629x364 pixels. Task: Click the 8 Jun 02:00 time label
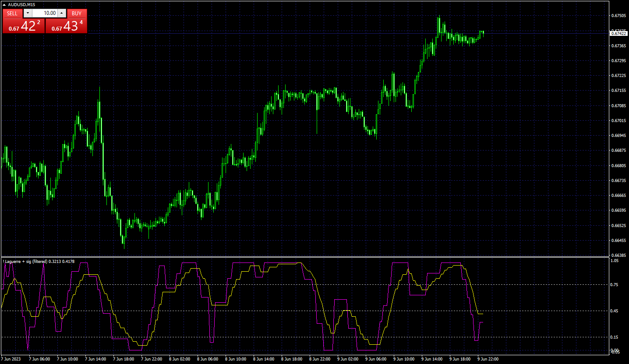tap(180, 359)
